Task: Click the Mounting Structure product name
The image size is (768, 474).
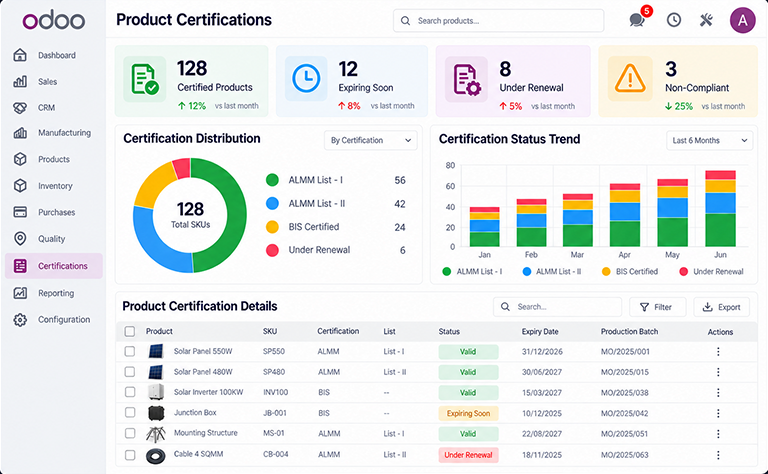Action: [x=206, y=433]
